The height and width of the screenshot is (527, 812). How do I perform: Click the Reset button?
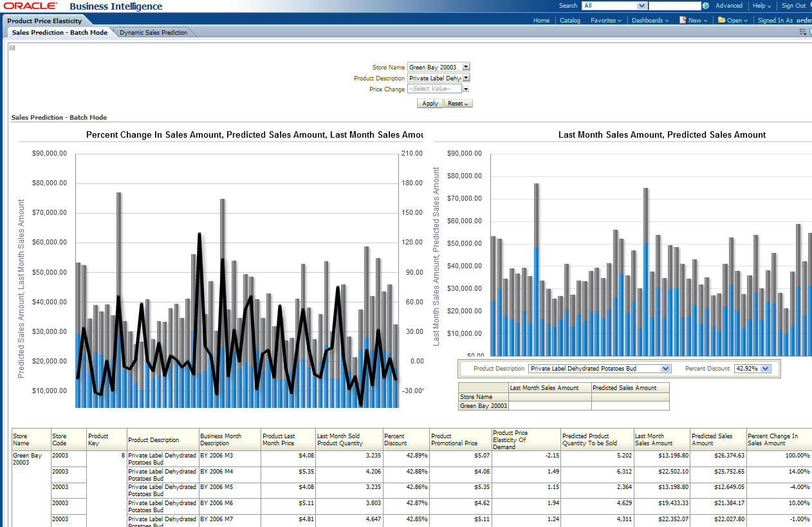[x=457, y=104]
